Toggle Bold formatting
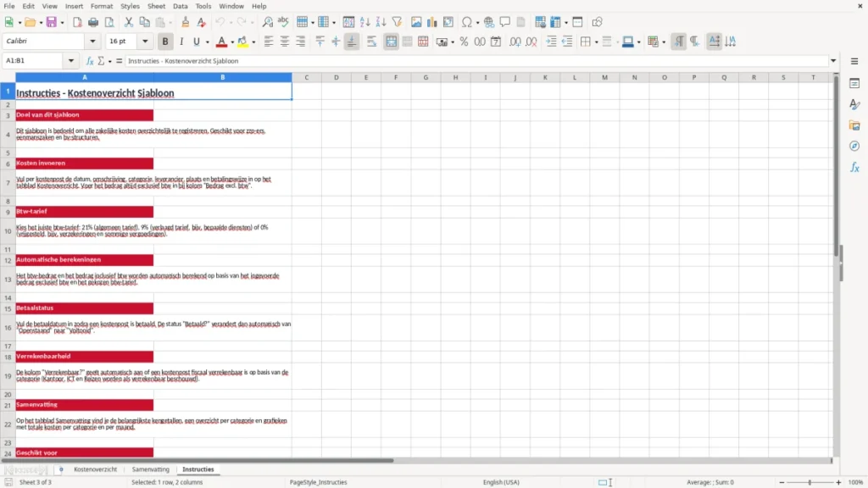This screenshot has width=868, height=488. click(x=165, y=42)
